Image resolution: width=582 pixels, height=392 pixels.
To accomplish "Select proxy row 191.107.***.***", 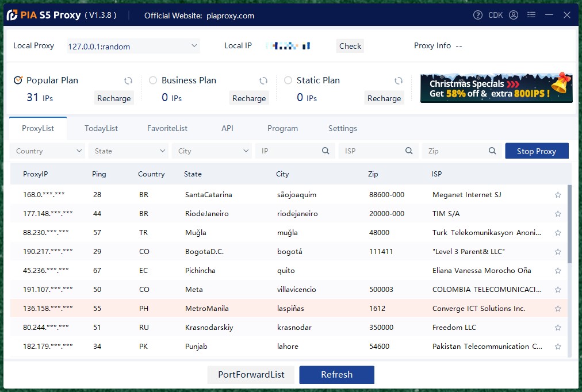I will pyautogui.click(x=289, y=290).
